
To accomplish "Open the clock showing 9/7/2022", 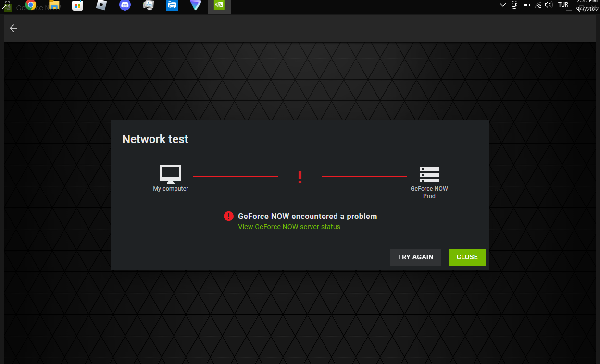I will 587,5.
